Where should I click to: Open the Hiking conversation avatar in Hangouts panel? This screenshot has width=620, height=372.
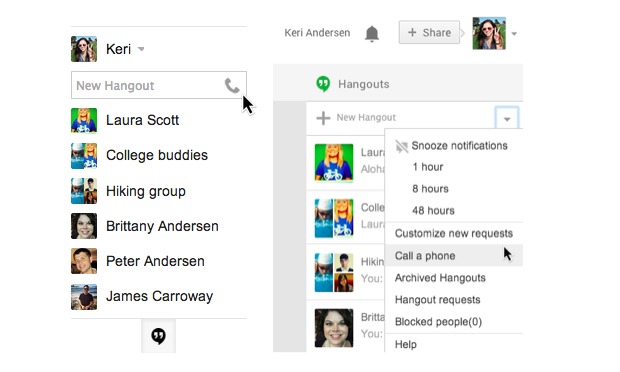point(334,273)
